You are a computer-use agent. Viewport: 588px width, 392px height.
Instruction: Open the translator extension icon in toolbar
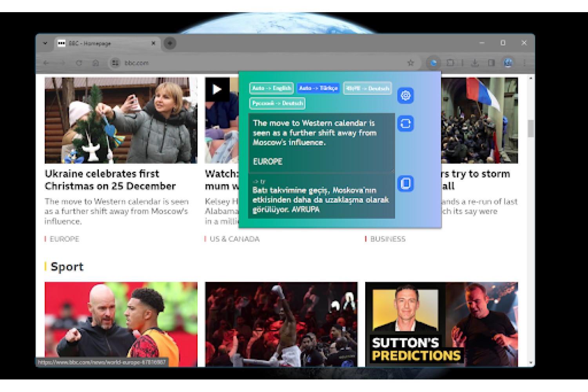pos(434,63)
